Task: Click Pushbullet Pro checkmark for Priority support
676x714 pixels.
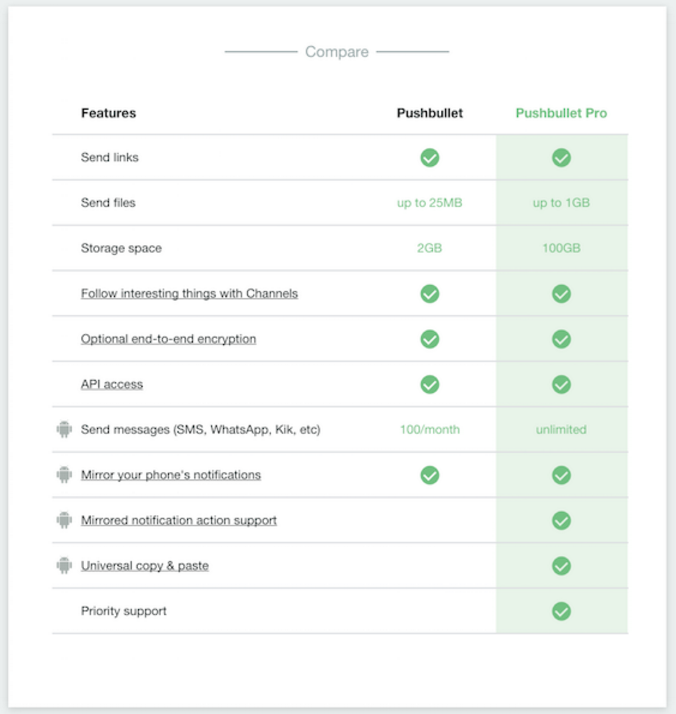Action: (562, 611)
